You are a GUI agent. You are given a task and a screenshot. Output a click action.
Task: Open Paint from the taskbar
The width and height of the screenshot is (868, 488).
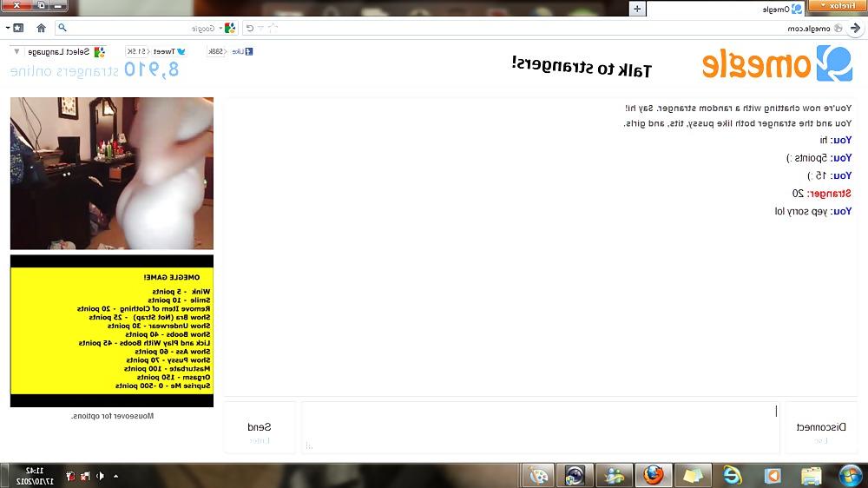pos(537,476)
